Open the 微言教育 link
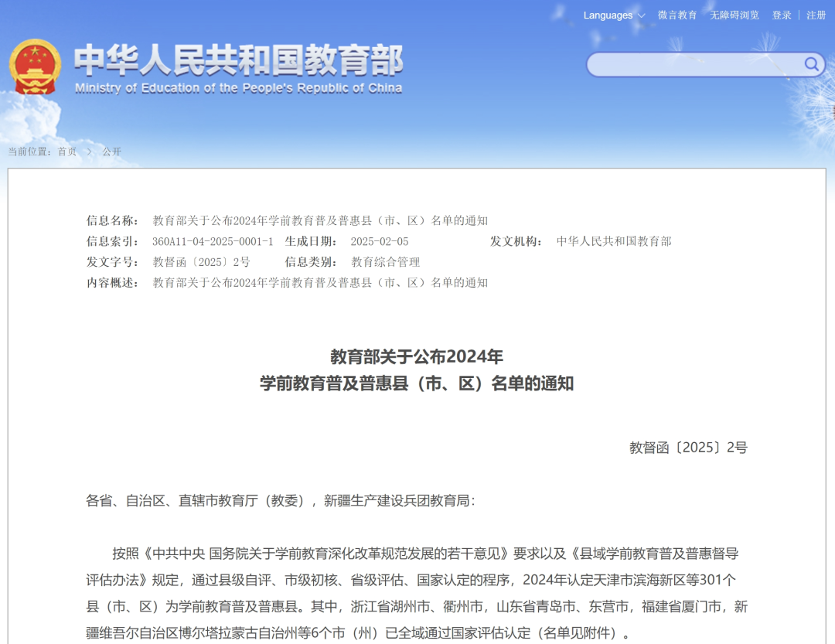 point(677,15)
